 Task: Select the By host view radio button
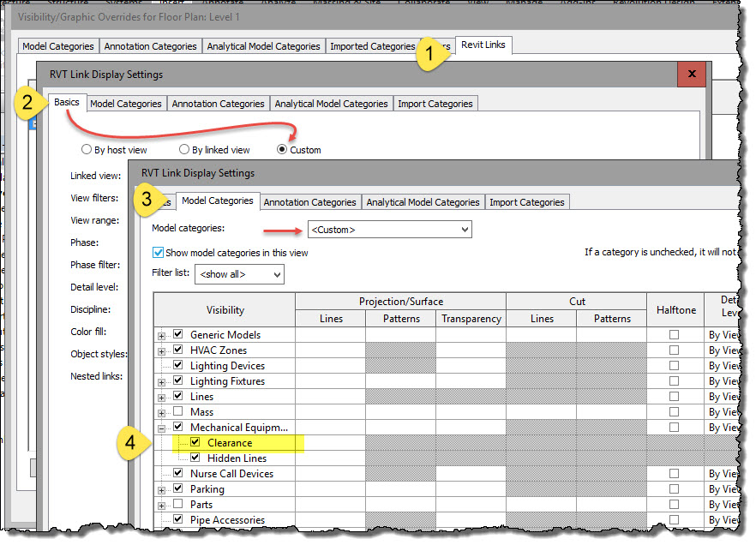coord(87,149)
